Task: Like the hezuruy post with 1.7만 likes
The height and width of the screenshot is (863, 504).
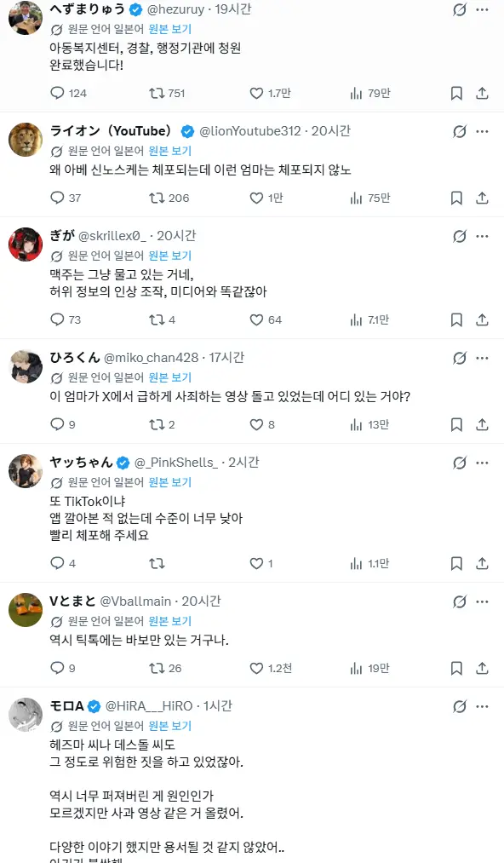Action: pyautogui.click(x=256, y=93)
